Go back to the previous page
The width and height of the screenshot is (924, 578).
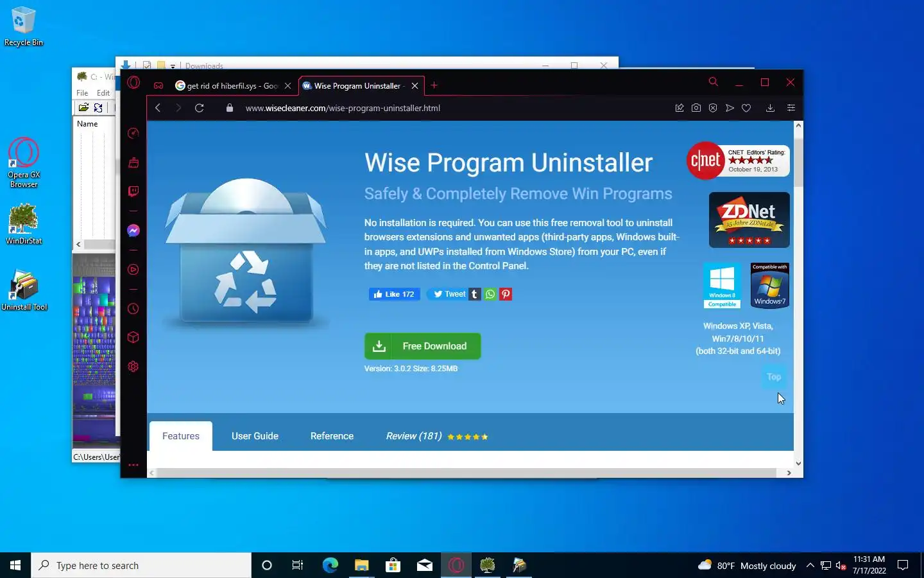tap(158, 108)
